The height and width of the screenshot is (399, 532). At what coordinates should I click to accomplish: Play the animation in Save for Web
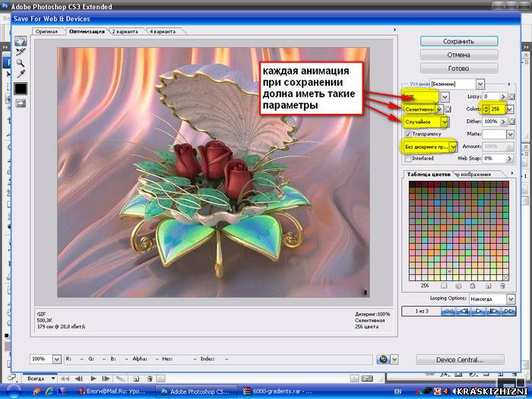478,311
